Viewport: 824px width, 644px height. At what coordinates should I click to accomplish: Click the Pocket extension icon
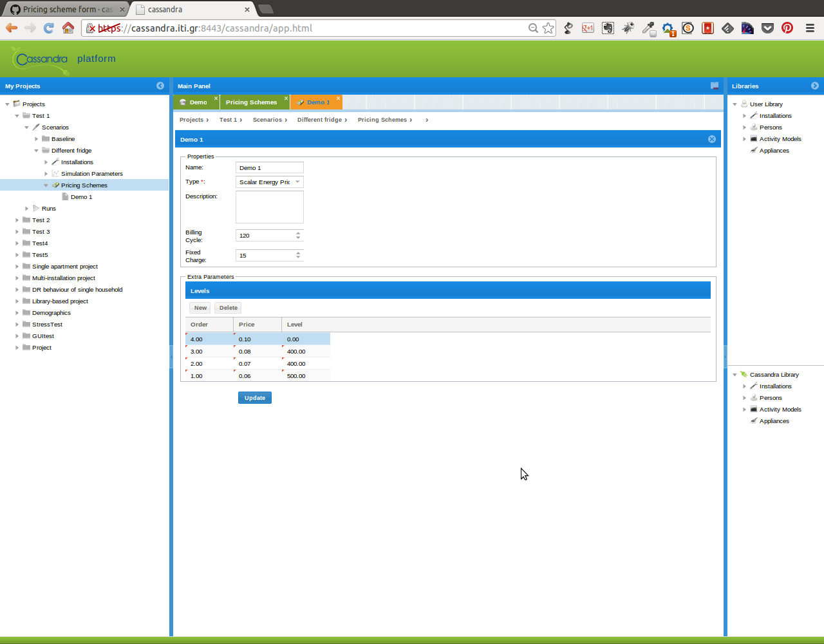(767, 28)
